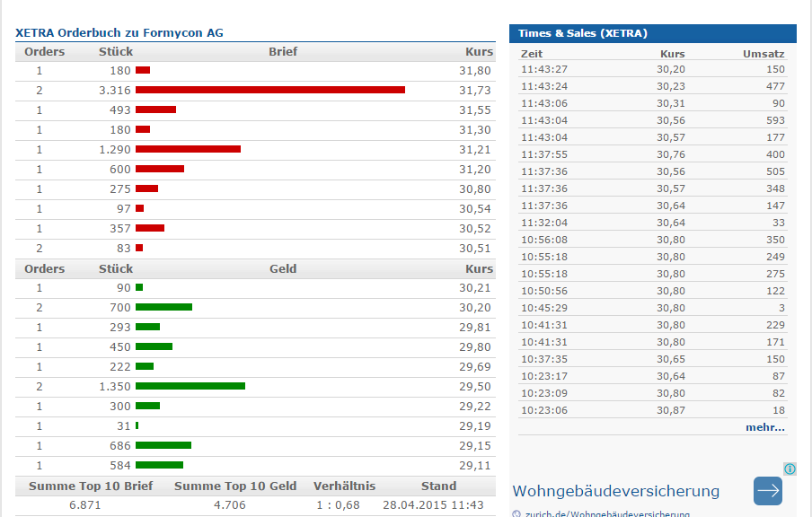Open the "mehr..." link under Times & Sales
812x517 pixels.
click(x=764, y=427)
